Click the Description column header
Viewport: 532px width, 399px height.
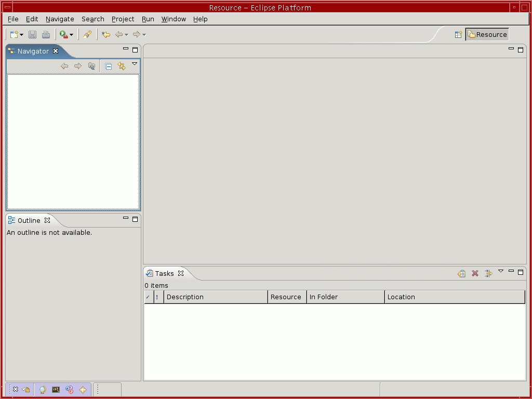tap(216, 297)
